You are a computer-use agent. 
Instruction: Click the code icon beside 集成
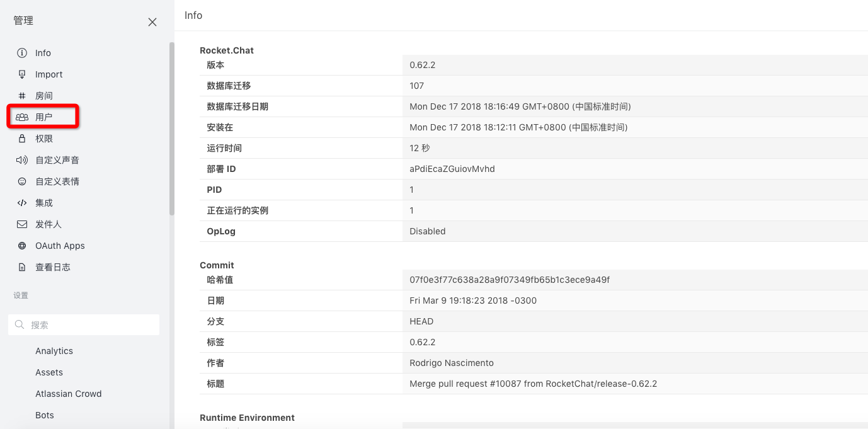22,203
